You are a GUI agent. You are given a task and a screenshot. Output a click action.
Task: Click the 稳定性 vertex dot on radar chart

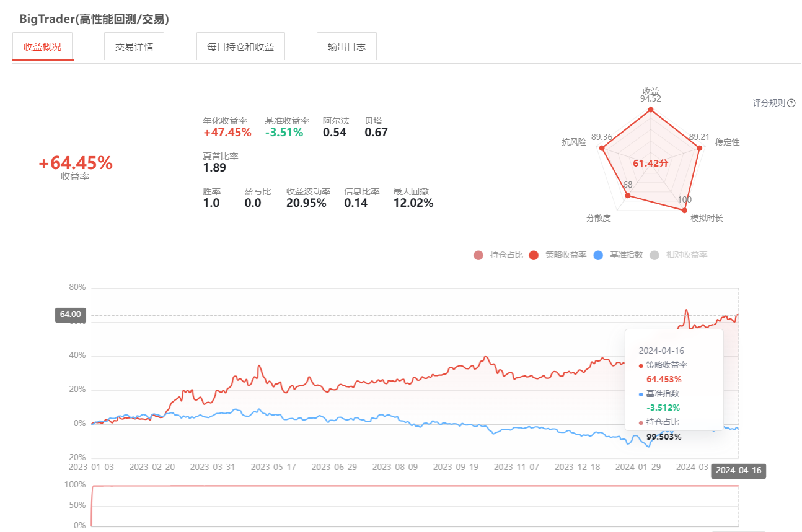[x=700, y=148]
